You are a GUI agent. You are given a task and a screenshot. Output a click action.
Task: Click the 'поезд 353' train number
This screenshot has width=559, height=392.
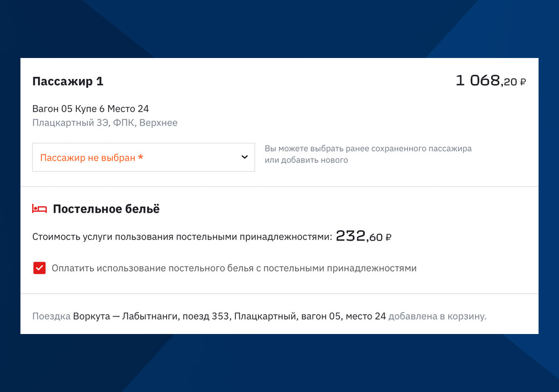[205, 316]
